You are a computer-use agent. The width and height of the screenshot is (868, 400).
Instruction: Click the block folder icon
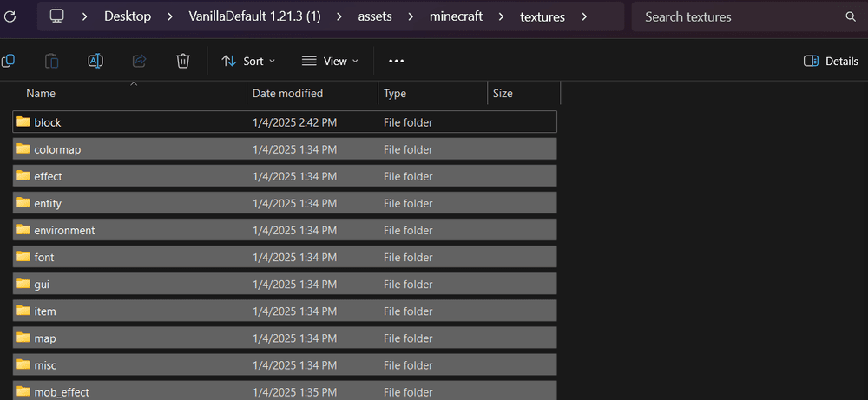(x=23, y=121)
